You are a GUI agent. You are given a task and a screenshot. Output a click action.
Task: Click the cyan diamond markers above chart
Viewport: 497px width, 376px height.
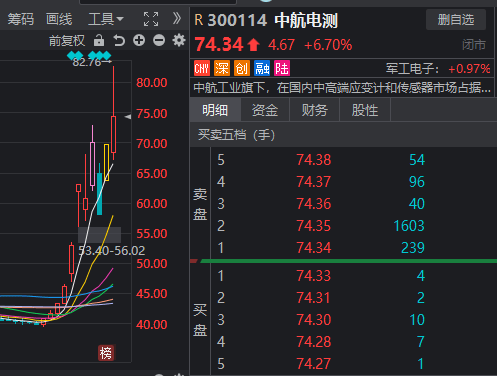89,55
